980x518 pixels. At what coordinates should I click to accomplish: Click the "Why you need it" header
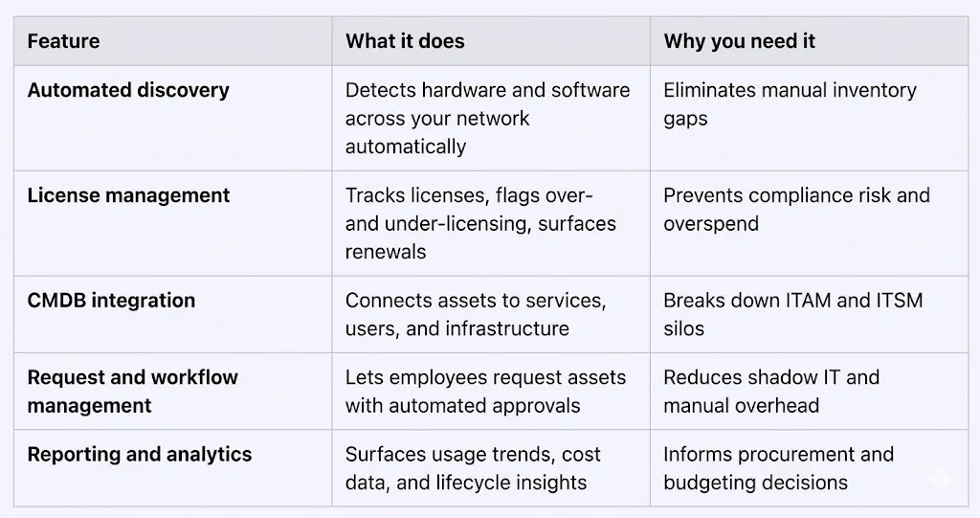pos(739,41)
